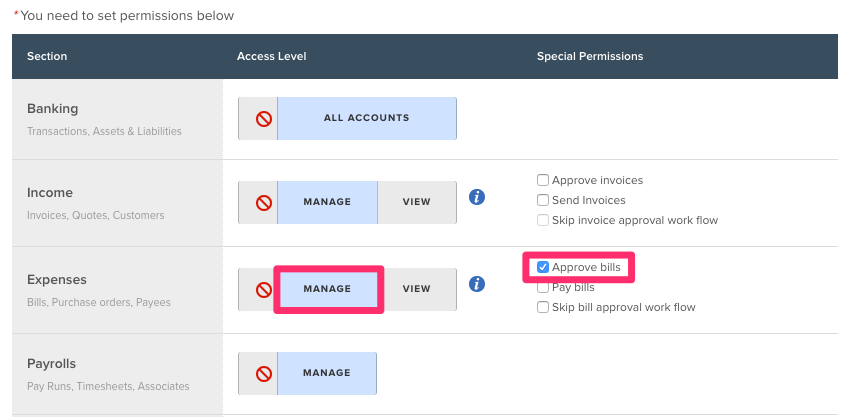852x417 pixels.
Task: Uncheck the Approve bills checkbox
Action: coord(542,267)
